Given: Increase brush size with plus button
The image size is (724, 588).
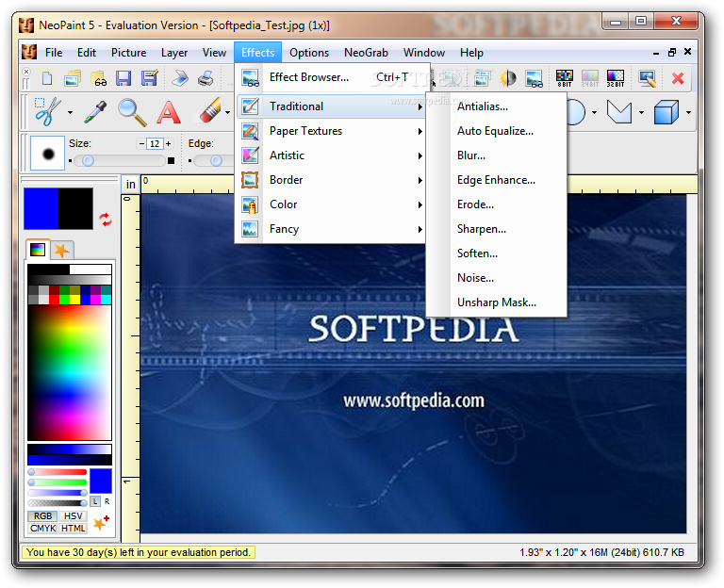Looking at the screenshot, I should [169, 143].
